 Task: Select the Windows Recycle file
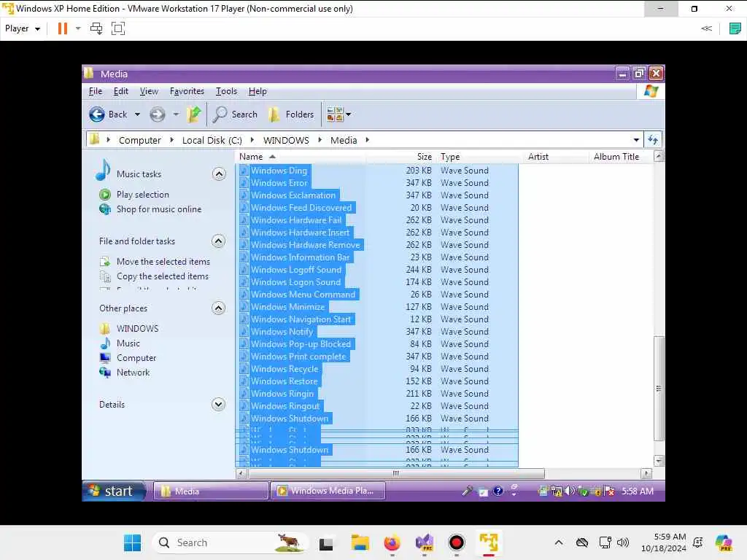(x=285, y=368)
